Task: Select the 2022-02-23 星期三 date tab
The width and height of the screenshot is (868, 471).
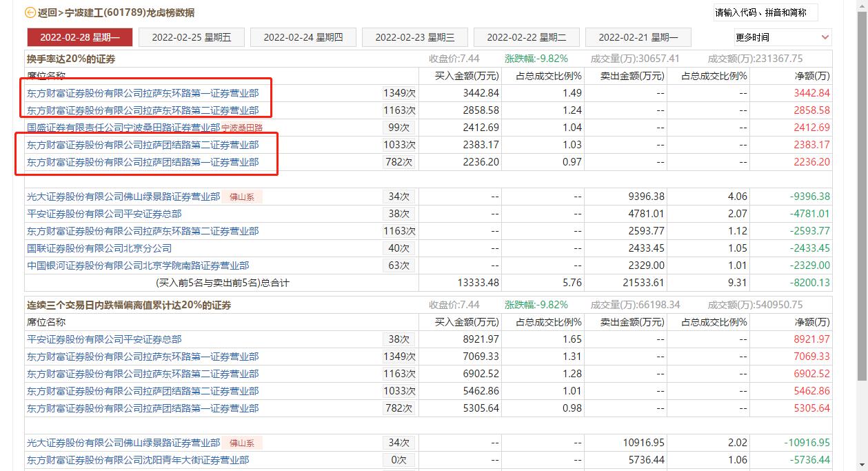Action: point(414,37)
